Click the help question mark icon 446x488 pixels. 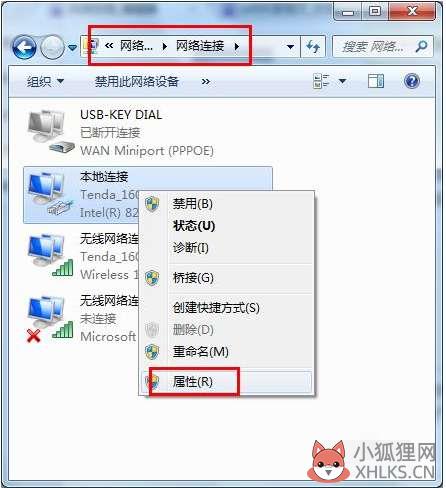click(x=412, y=81)
